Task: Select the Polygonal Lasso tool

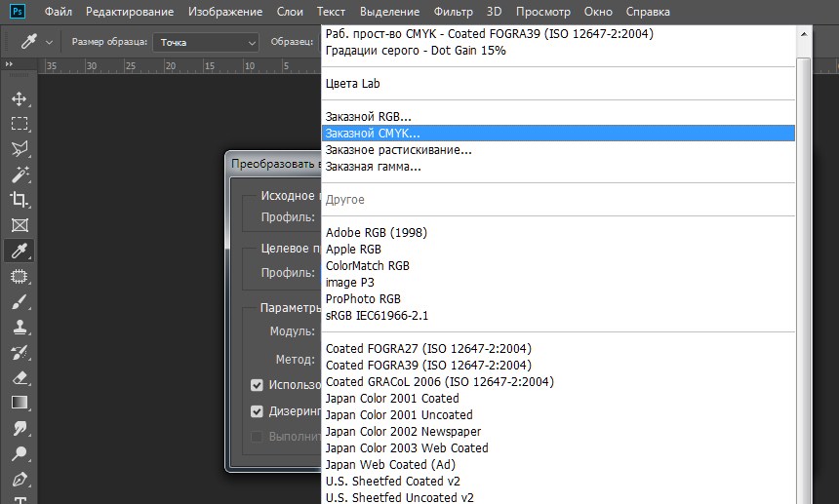Action: (x=20, y=149)
